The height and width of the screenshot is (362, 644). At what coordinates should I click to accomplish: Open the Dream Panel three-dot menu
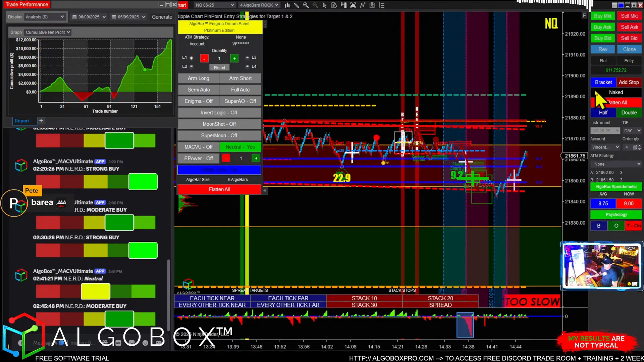(x=265, y=24)
